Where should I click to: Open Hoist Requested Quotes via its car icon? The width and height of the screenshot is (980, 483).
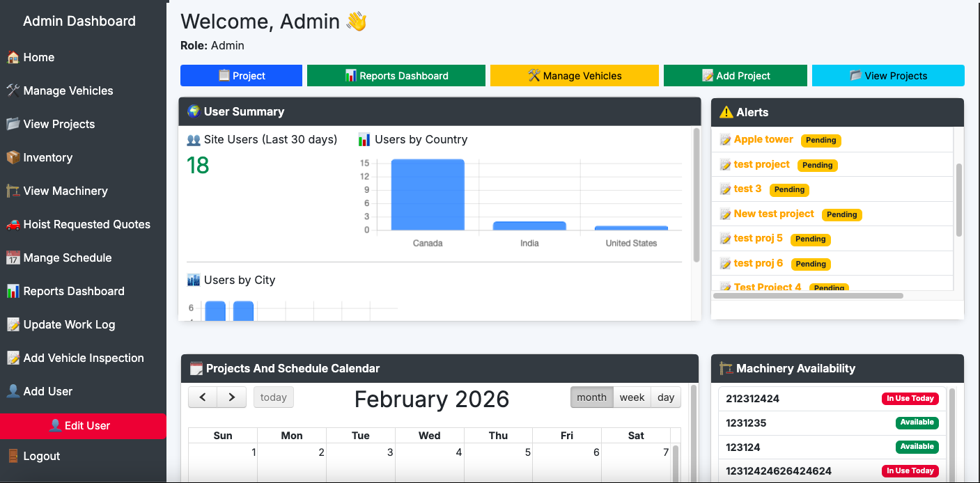point(14,224)
